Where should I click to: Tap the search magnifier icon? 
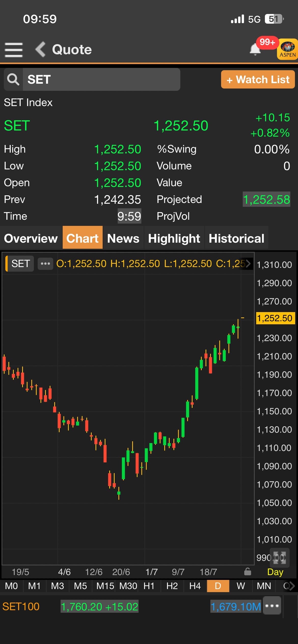tap(13, 79)
